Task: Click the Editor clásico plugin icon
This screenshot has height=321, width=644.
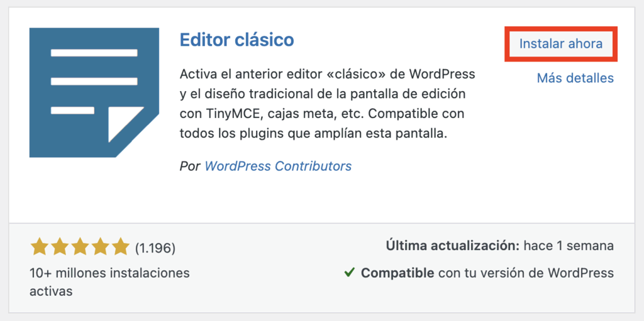Action: click(94, 92)
